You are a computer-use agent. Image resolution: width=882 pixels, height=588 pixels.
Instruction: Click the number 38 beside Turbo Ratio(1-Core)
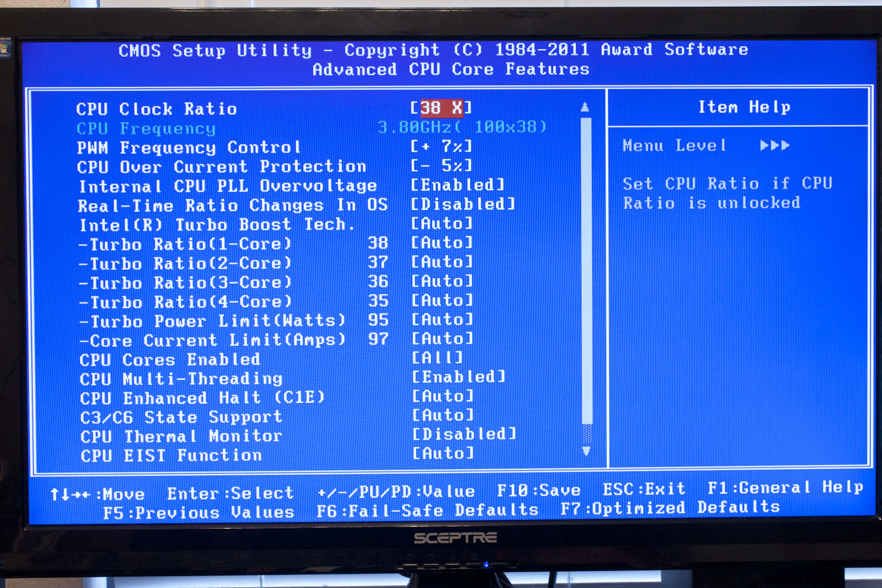tap(378, 243)
